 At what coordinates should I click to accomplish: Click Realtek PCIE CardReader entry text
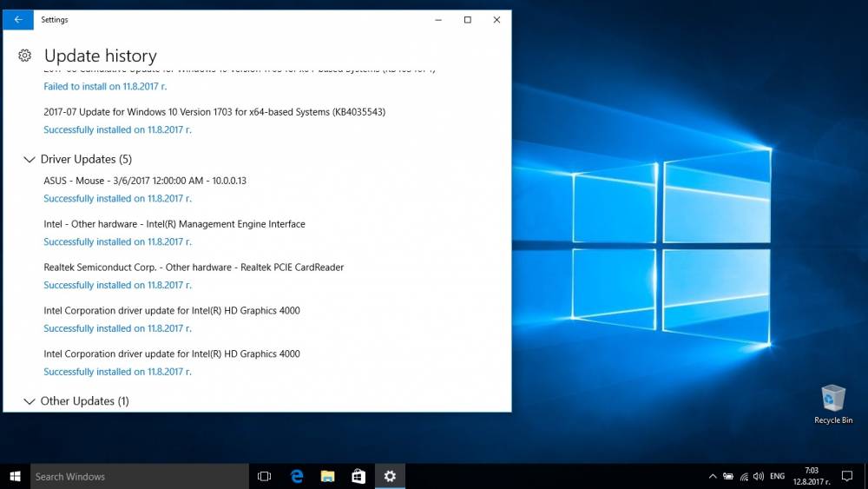coord(194,267)
